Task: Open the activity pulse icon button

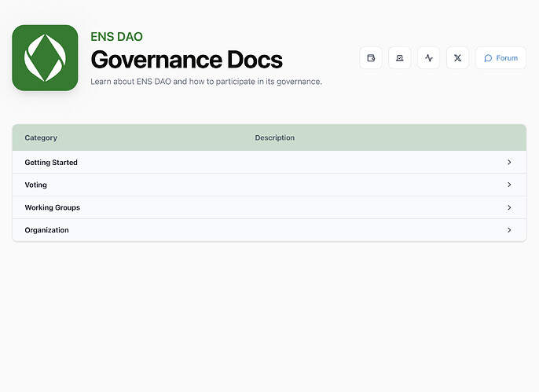Action: point(428,58)
